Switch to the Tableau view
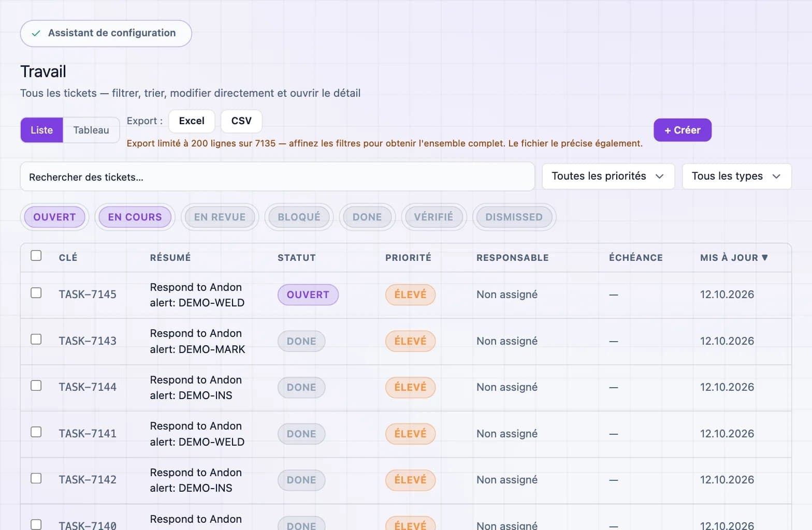Screen dimensions: 812x530 [x=91, y=130]
